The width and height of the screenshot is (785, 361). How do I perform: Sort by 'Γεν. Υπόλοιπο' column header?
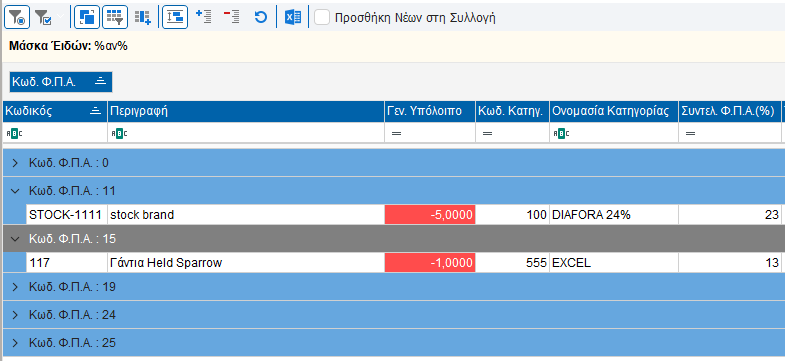pyautogui.click(x=430, y=112)
